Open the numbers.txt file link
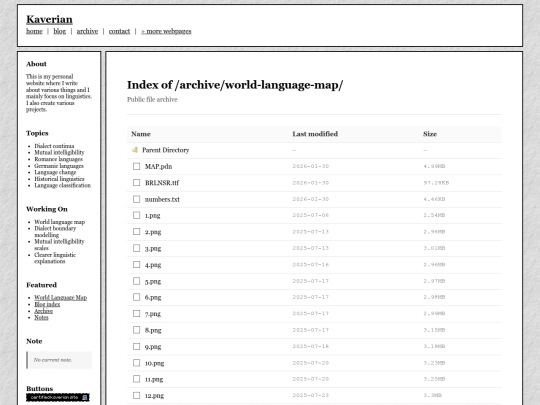The width and height of the screenshot is (540, 405). pos(162,199)
